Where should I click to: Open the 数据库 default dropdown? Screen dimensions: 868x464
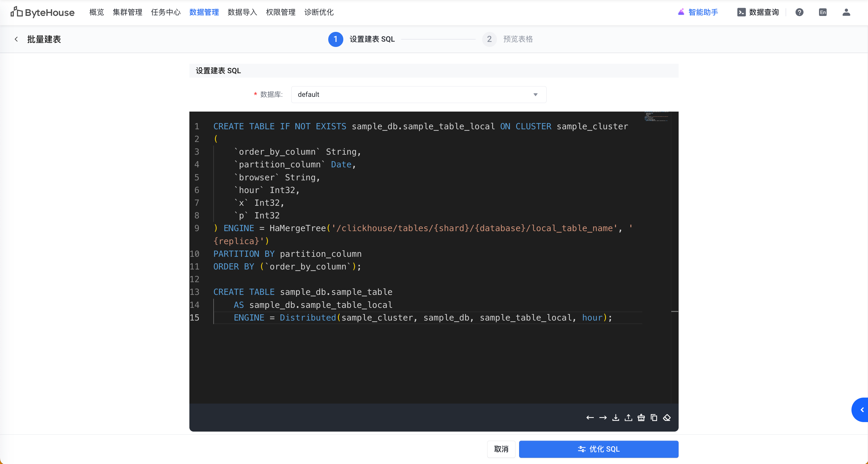coord(418,95)
